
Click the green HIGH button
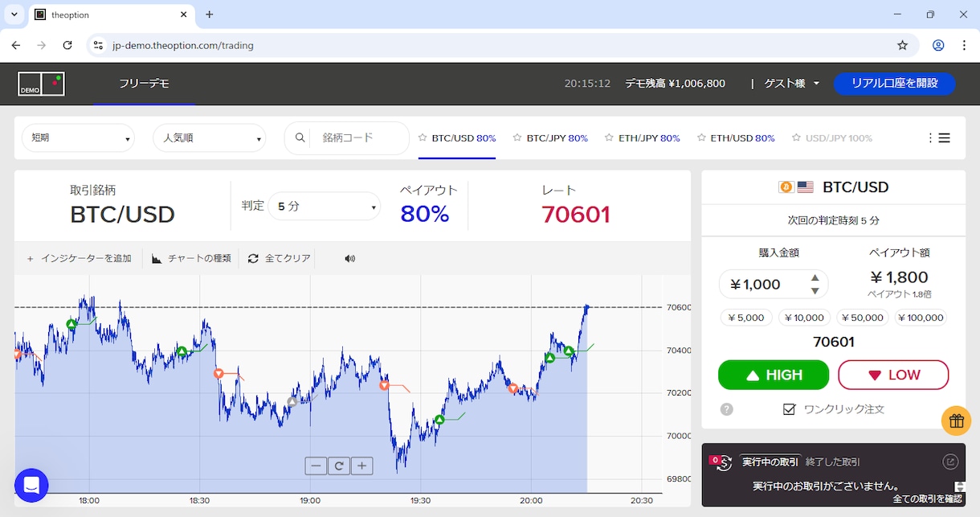coord(774,375)
